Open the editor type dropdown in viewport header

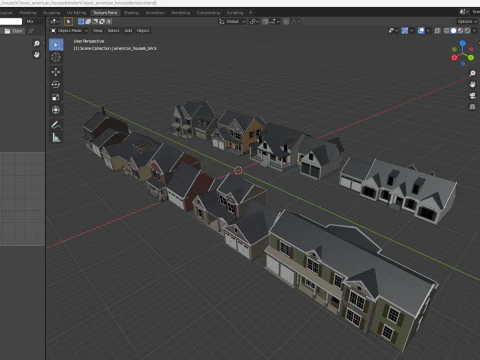pos(55,22)
